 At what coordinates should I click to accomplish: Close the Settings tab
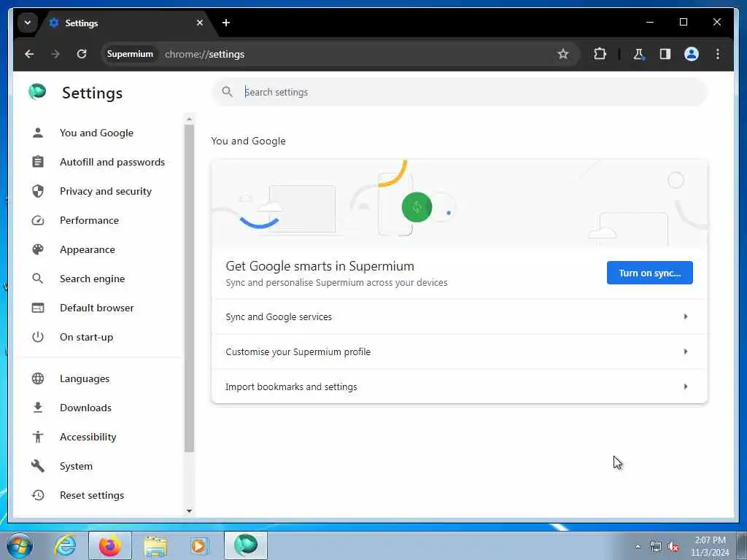point(200,23)
